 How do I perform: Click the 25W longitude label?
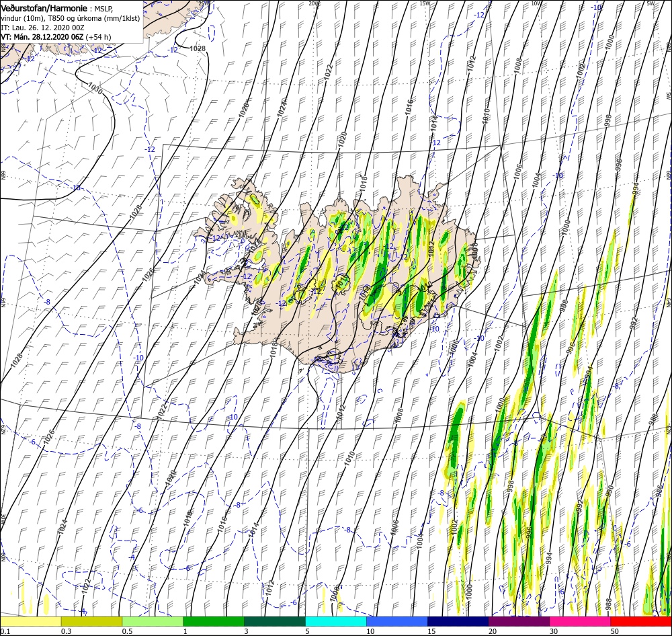tap(204, 3)
